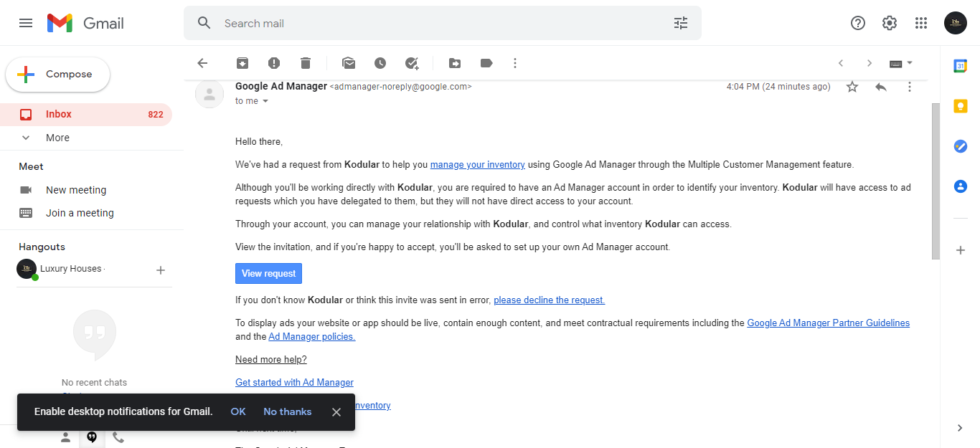Image resolution: width=980 pixels, height=448 pixels.
Task: Switch to Hangouts conversations tab
Action: click(92, 437)
